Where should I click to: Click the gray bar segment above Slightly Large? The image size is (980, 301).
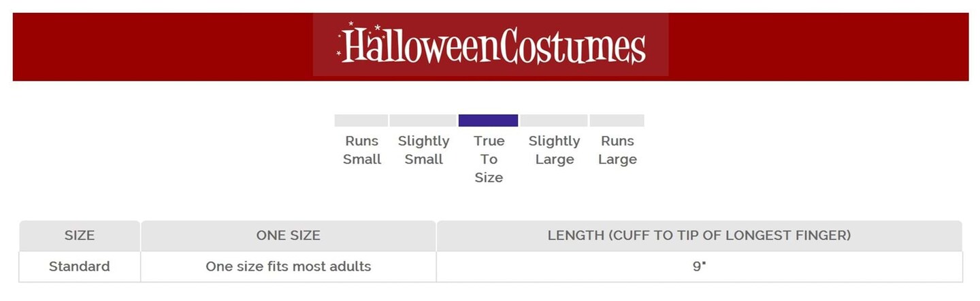pyautogui.click(x=554, y=120)
